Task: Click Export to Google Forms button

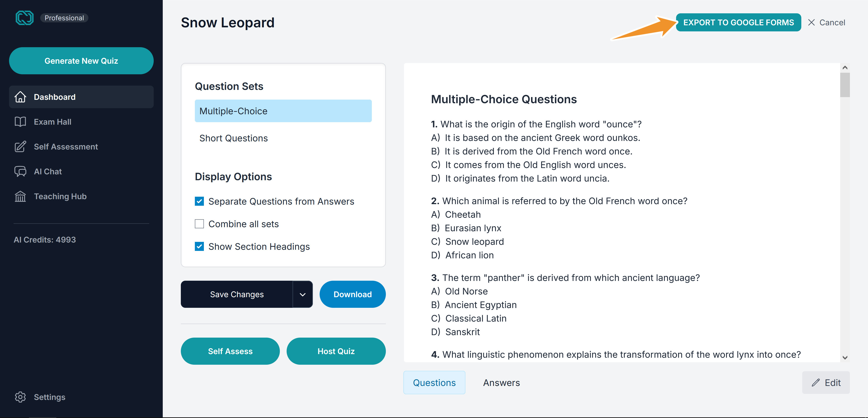Action: pyautogui.click(x=738, y=23)
